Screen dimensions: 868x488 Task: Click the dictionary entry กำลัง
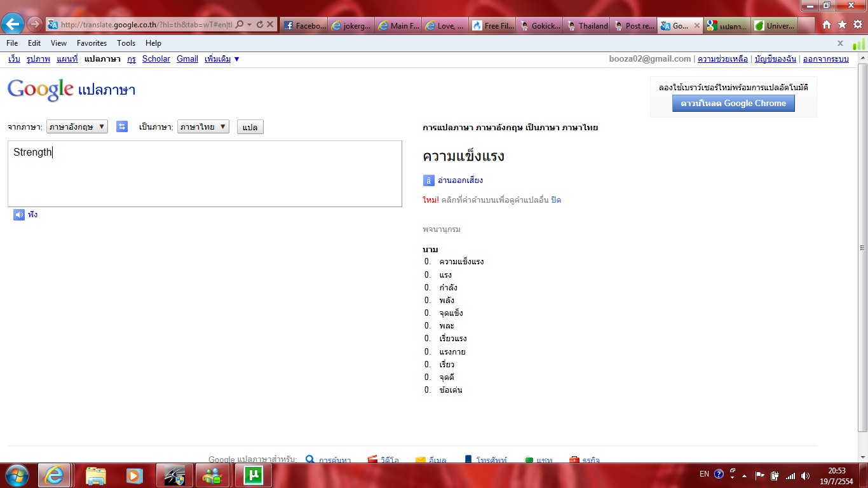[448, 288]
